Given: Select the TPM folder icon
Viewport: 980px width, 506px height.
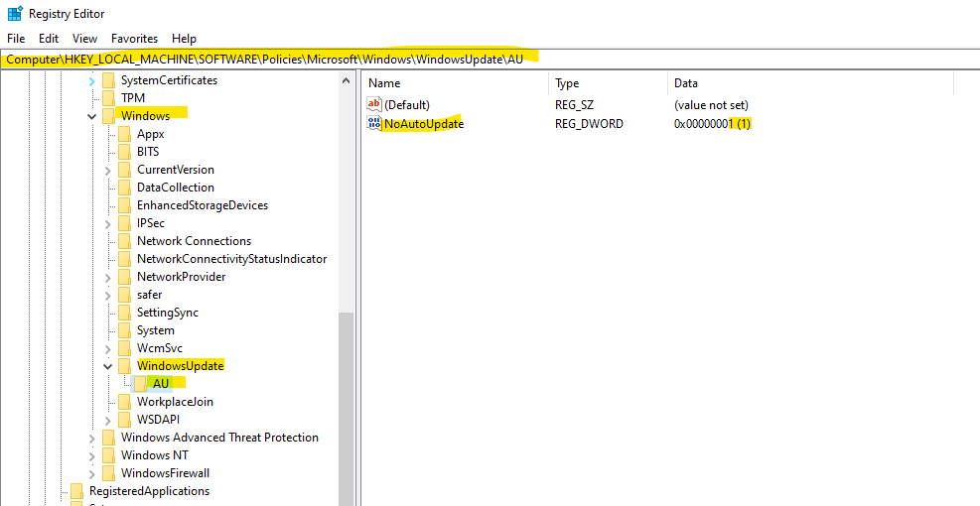Looking at the screenshot, I should [109, 98].
